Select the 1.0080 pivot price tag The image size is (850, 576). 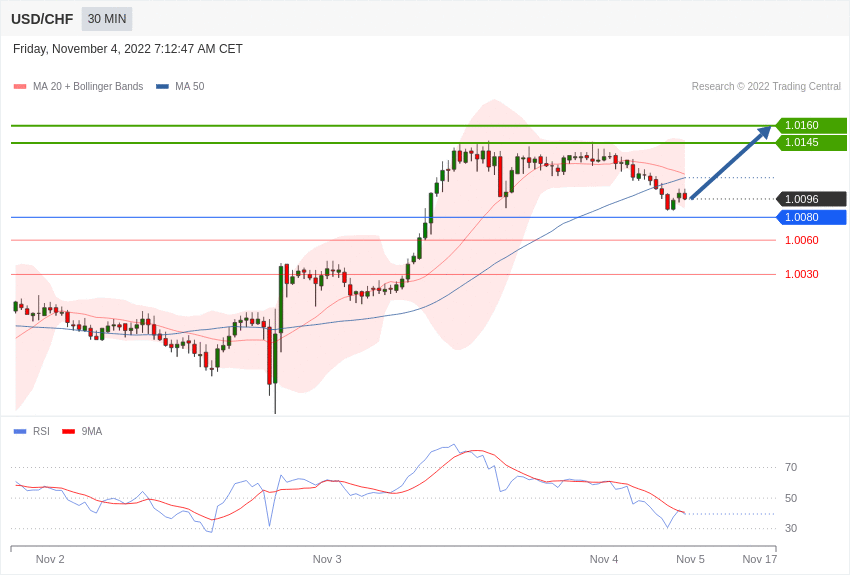point(811,217)
